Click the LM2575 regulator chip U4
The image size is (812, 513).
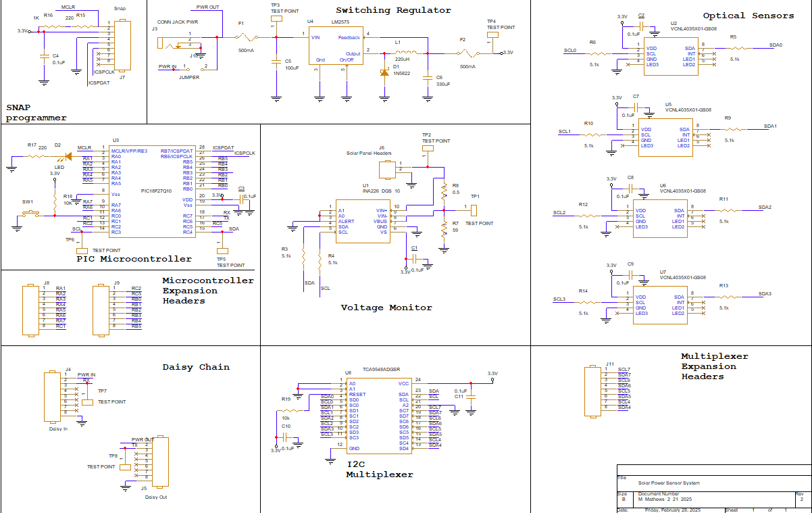pos(335,46)
